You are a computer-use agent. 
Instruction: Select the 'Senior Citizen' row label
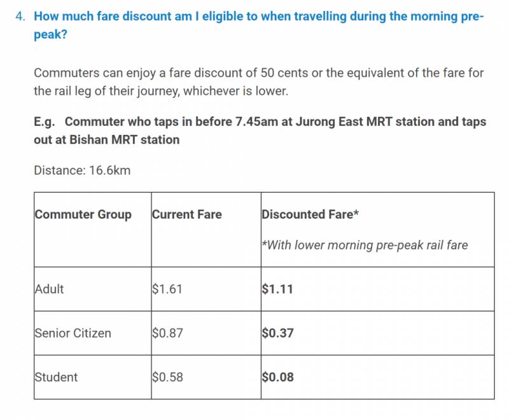click(x=73, y=333)
